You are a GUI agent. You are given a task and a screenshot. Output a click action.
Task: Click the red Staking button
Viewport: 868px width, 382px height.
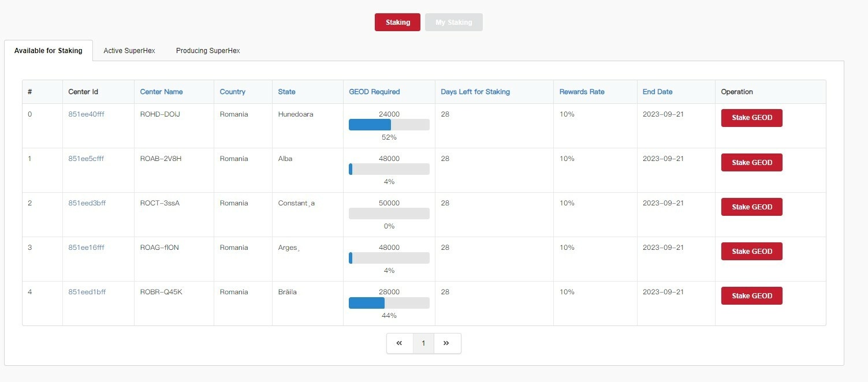point(397,23)
